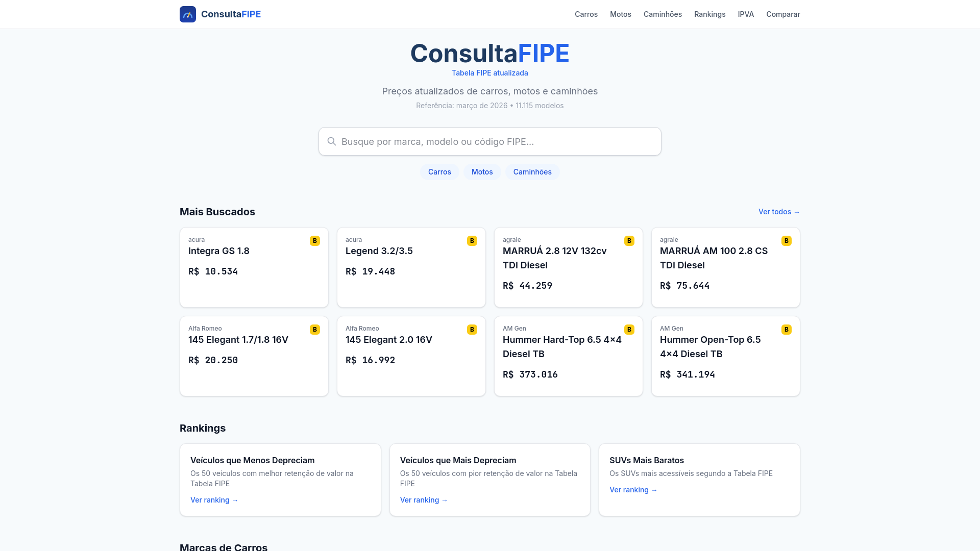Open Carros in the top navigation
Image resolution: width=980 pixels, height=551 pixels.
[x=586, y=14]
